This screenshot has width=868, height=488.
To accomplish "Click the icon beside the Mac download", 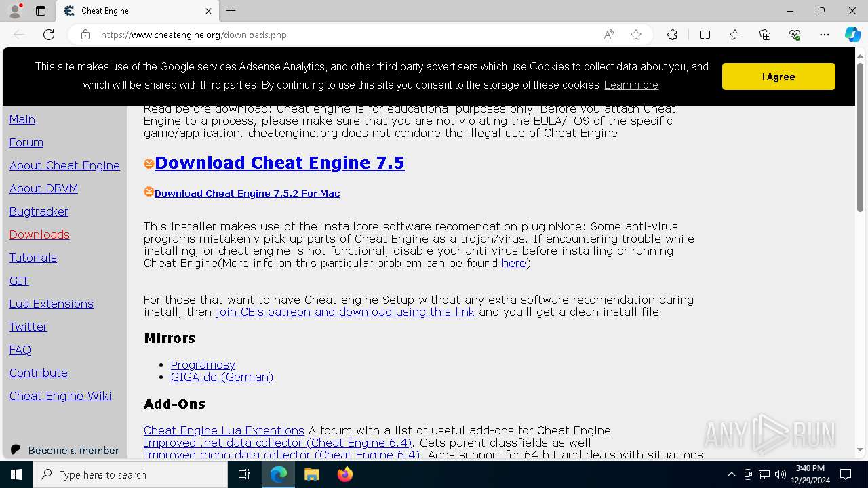I will (149, 192).
